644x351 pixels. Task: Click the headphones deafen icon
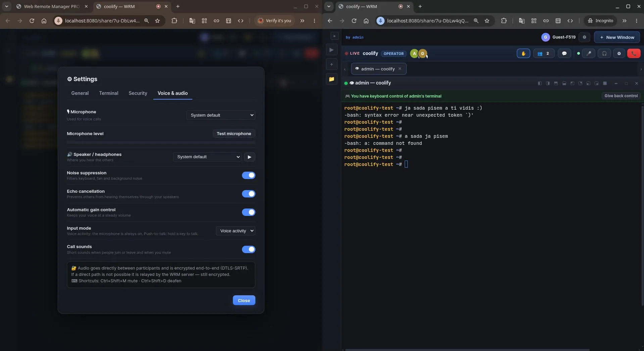coord(604,53)
